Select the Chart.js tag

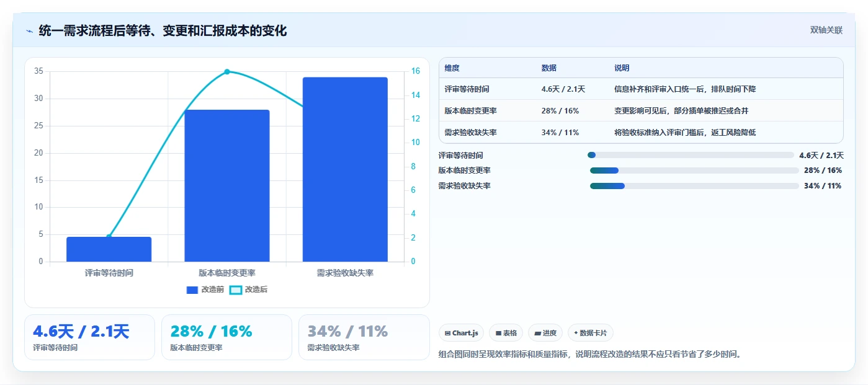click(462, 333)
